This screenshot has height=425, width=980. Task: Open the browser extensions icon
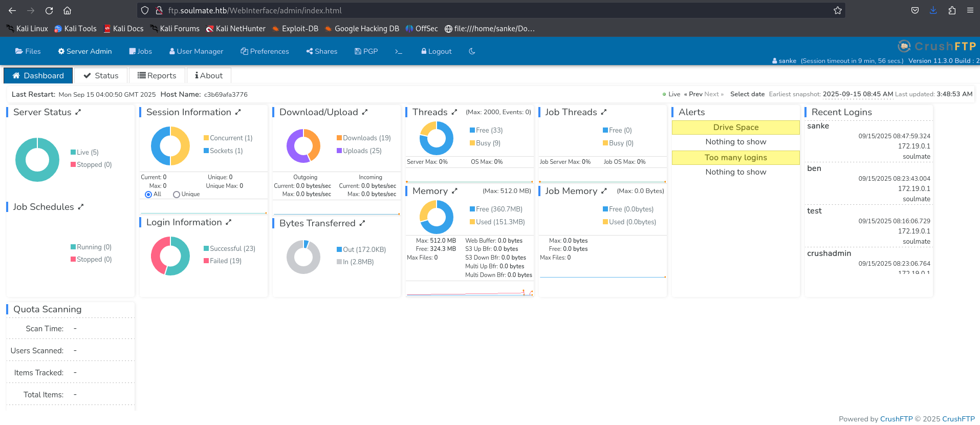(952, 10)
